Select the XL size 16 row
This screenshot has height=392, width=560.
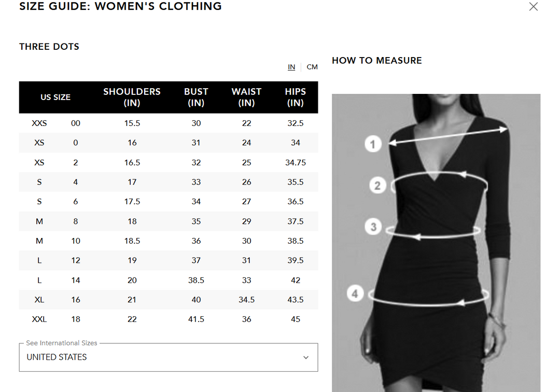(x=169, y=300)
